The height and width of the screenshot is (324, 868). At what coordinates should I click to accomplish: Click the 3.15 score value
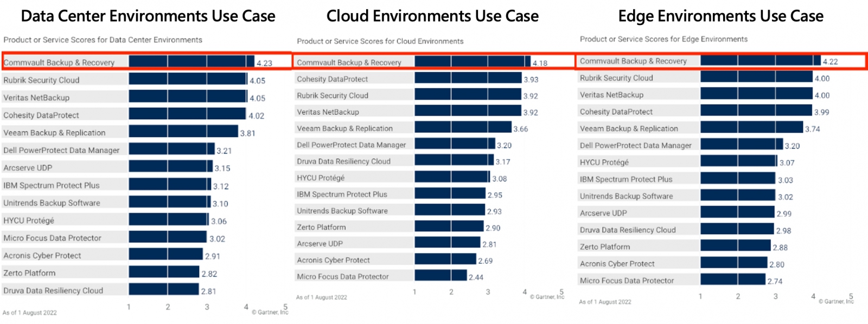222,169
